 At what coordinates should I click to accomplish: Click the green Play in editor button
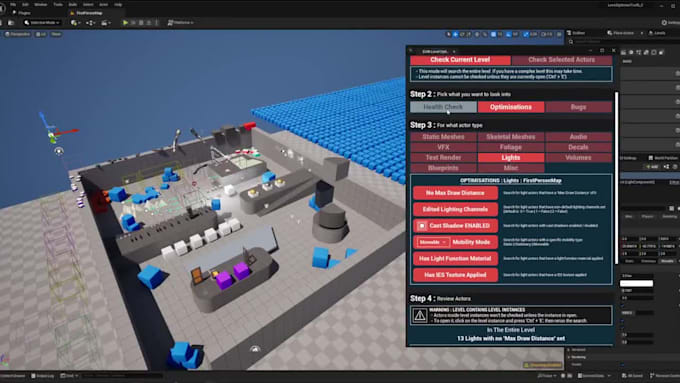point(125,23)
